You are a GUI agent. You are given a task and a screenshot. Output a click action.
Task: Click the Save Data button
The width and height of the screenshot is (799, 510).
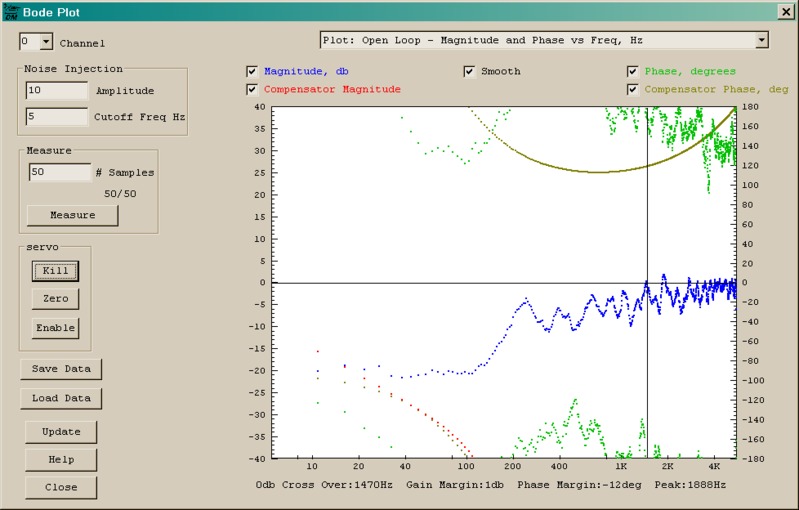[61, 369]
